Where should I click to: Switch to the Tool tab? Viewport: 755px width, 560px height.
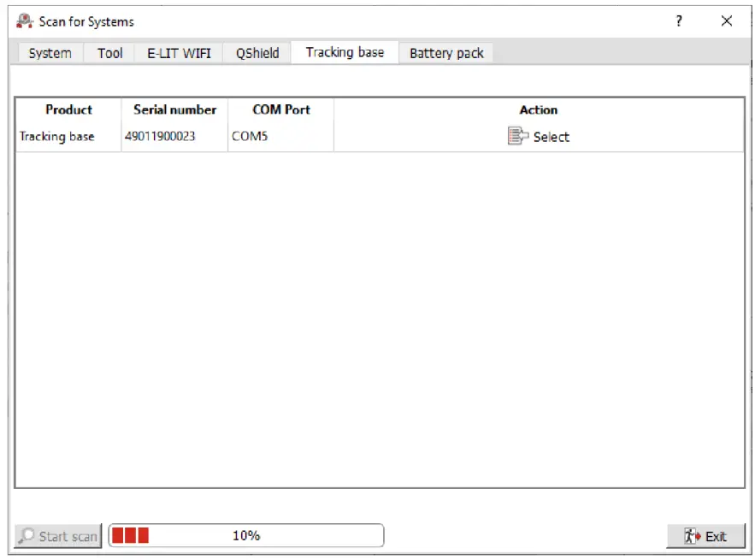[109, 53]
